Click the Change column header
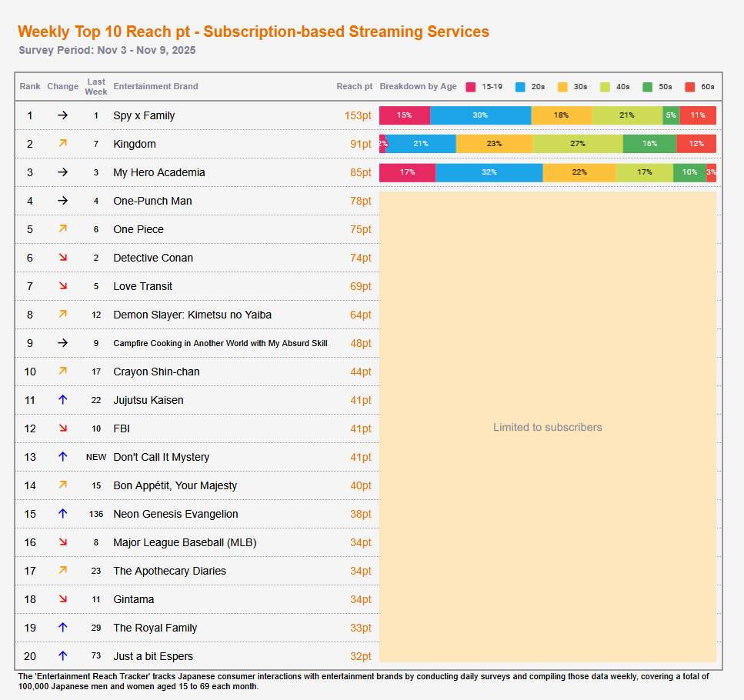This screenshot has width=744, height=700. pyautogui.click(x=62, y=86)
